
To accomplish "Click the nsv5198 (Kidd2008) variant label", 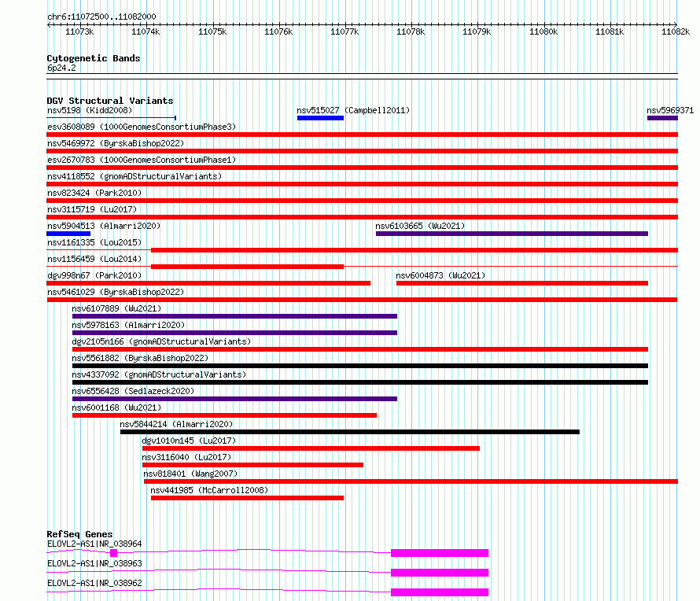I will pyautogui.click(x=90, y=110).
